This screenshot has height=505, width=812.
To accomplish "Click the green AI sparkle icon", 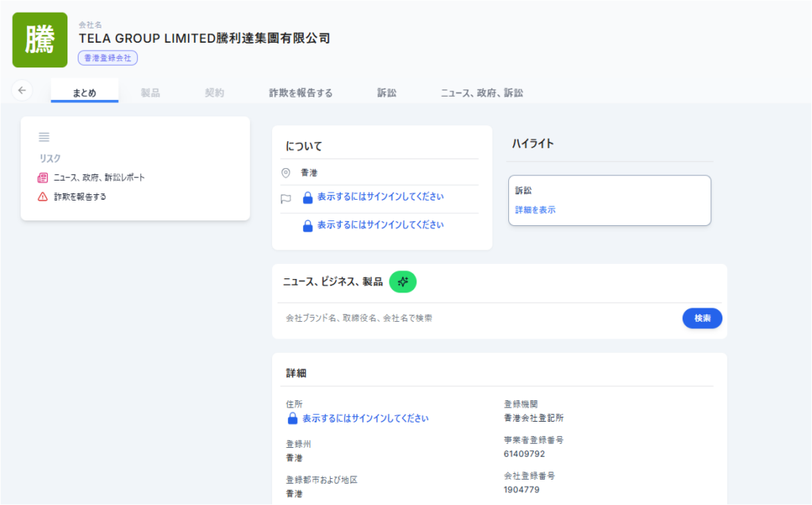I will pyautogui.click(x=403, y=281).
